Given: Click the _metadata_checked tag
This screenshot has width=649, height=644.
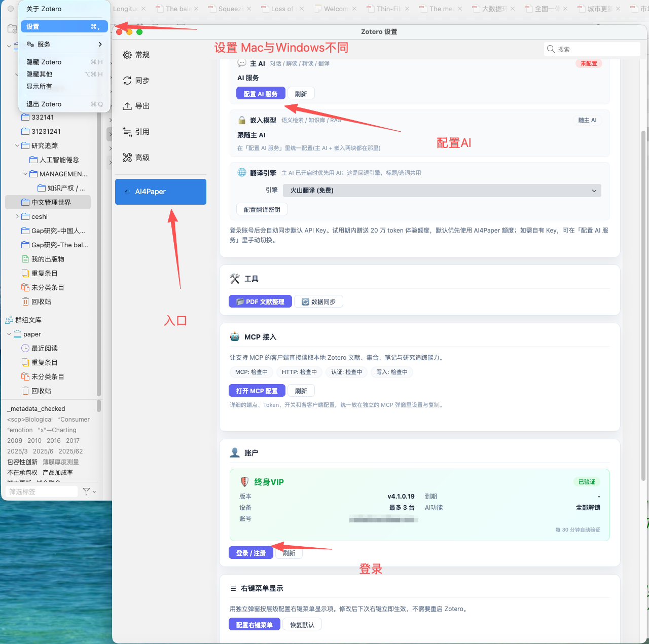Looking at the screenshot, I should point(36,409).
